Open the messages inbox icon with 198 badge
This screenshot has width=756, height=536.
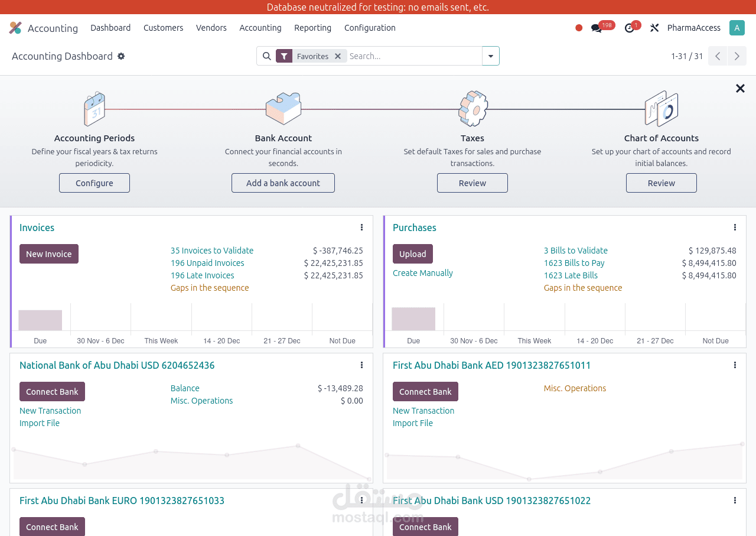[x=596, y=27]
